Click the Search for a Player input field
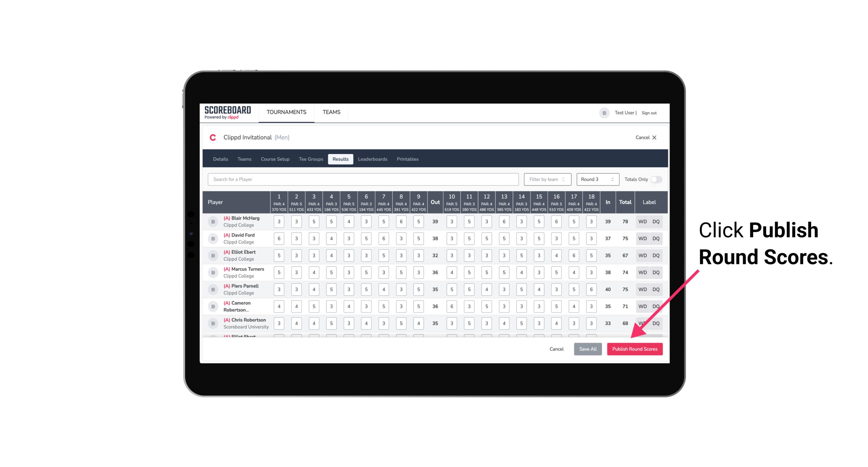 tap(364, 179)
